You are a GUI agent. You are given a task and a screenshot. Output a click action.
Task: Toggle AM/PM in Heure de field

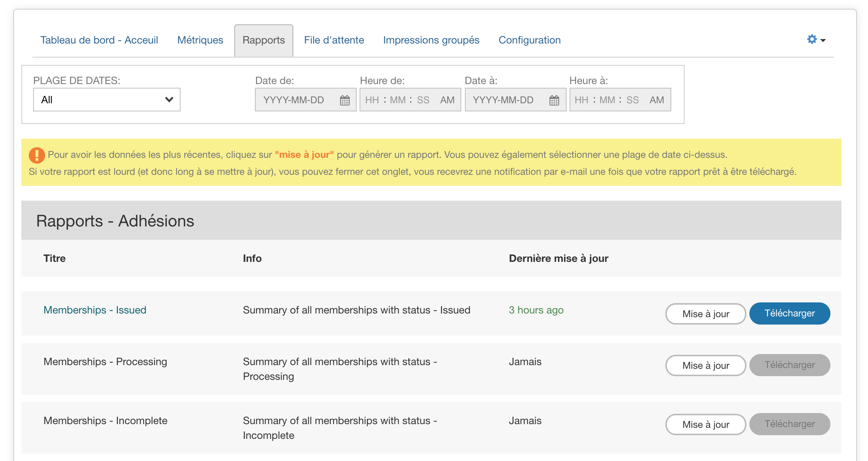tap(447, 100)
